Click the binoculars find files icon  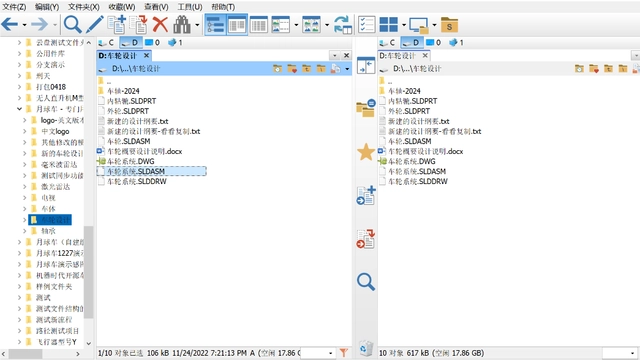tap(182, 25)
